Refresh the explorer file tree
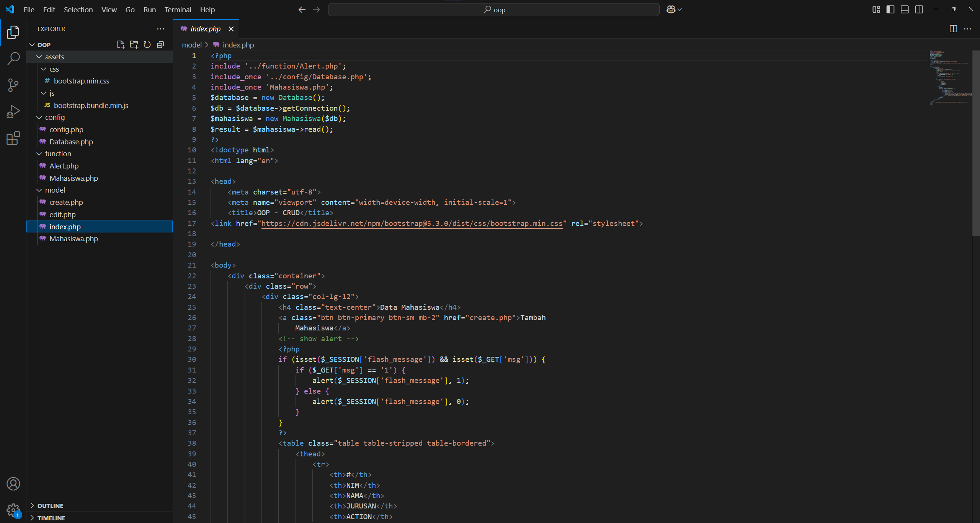This screenshot has width=980, height=523. [x=147, y=45]
